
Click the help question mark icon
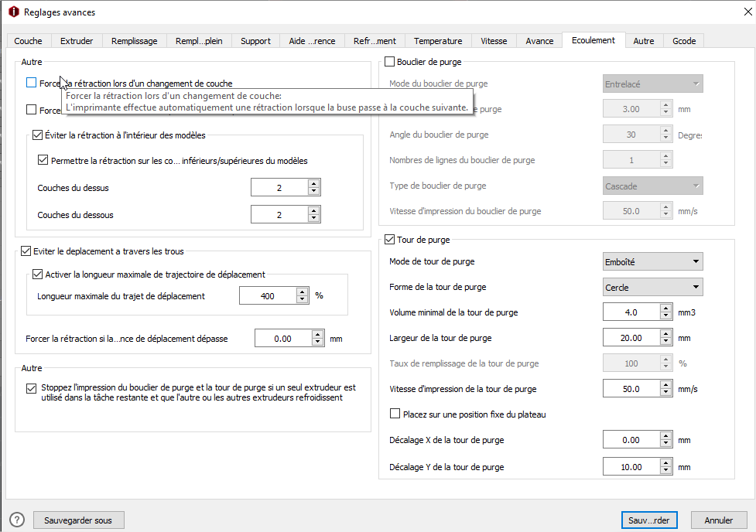click(17, 520)
